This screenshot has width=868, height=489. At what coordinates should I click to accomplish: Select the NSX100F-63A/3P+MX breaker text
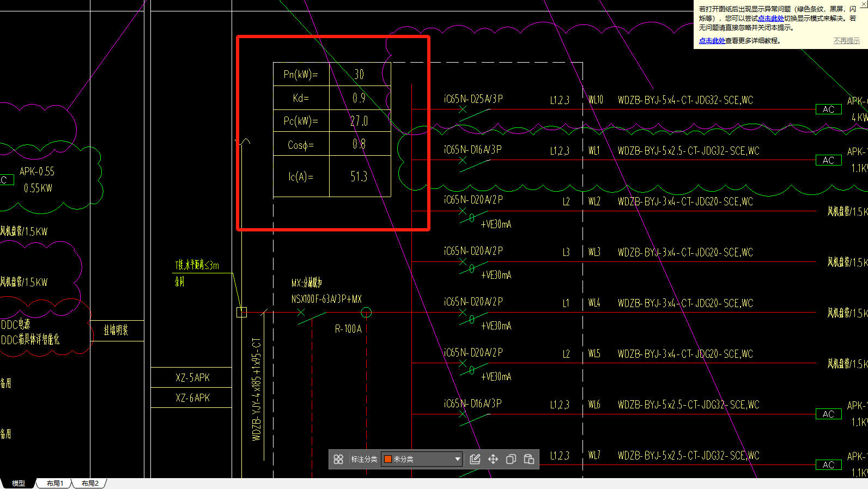[x=326, y=299]
